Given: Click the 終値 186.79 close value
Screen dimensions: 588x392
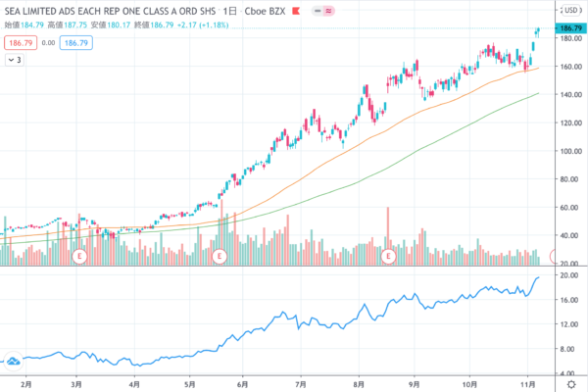Looking at the screenshot, I should point(154,25).
